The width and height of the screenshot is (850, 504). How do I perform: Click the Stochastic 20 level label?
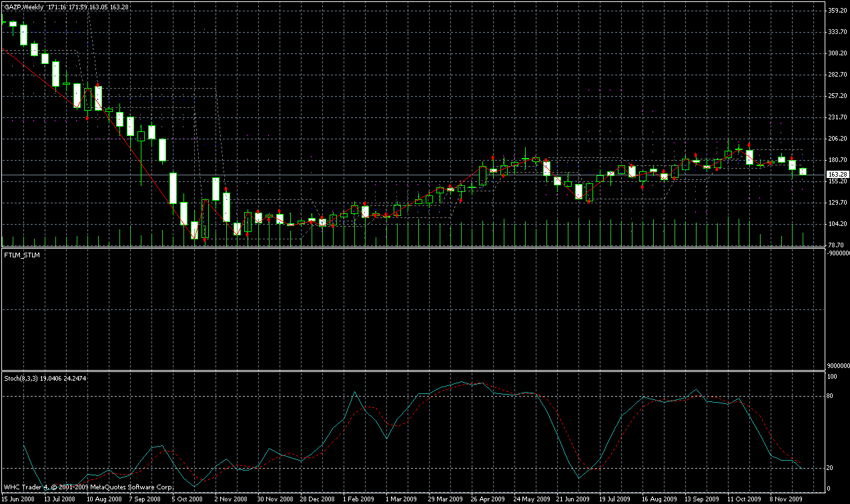click(x=831, y=468)
